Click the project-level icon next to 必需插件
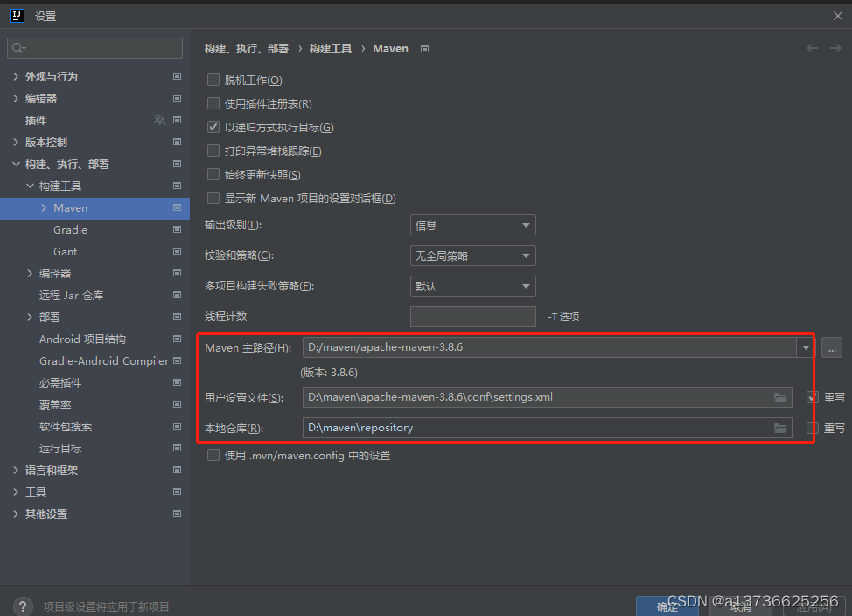This screenshot has width=852, height=616. tap(178, 382)
